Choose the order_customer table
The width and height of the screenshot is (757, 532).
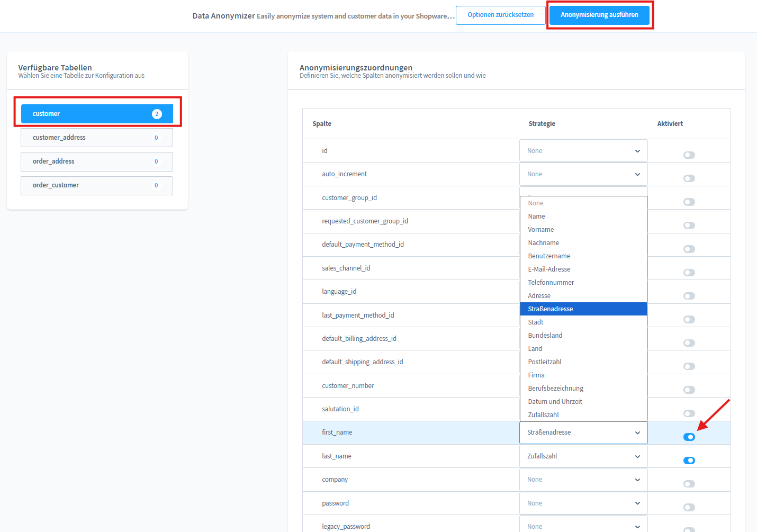[x=97, y=185]
